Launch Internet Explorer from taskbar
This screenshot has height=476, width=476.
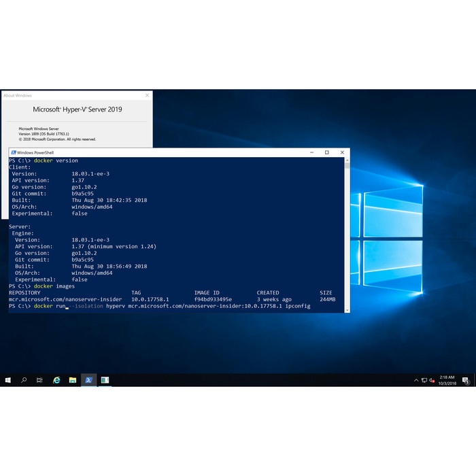point(56,380)
